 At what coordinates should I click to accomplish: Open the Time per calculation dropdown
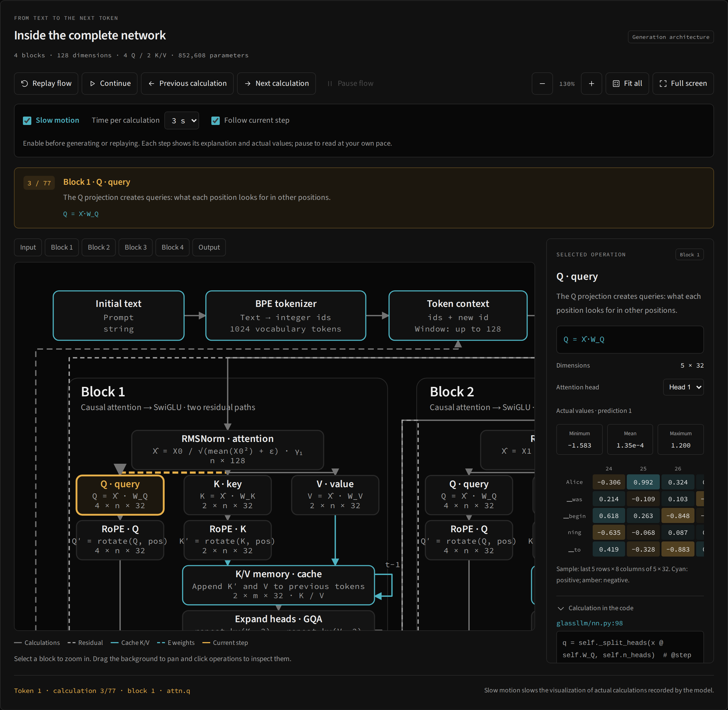tap(182, 120)
